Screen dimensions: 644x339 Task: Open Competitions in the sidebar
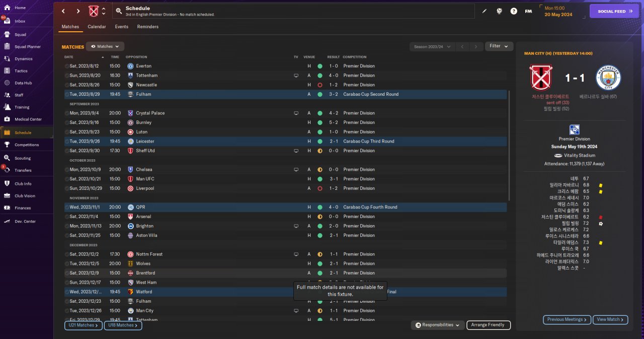pyautogui.click(x=26, y=145)
